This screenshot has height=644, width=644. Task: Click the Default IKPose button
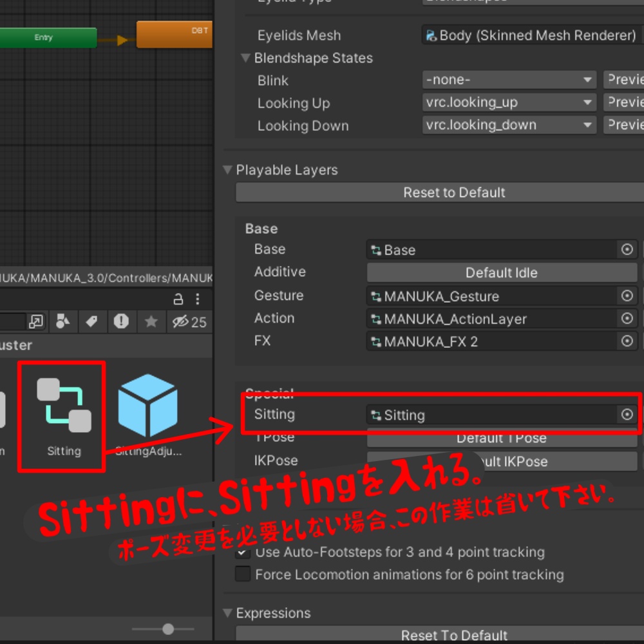click(502, 461)
